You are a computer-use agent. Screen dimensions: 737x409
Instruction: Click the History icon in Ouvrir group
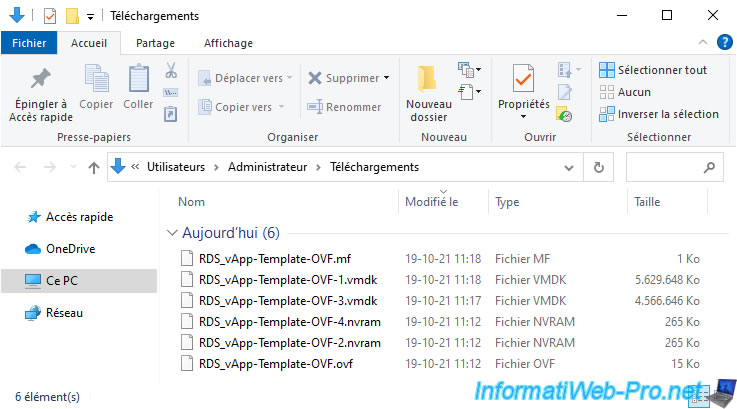point(564,114)
